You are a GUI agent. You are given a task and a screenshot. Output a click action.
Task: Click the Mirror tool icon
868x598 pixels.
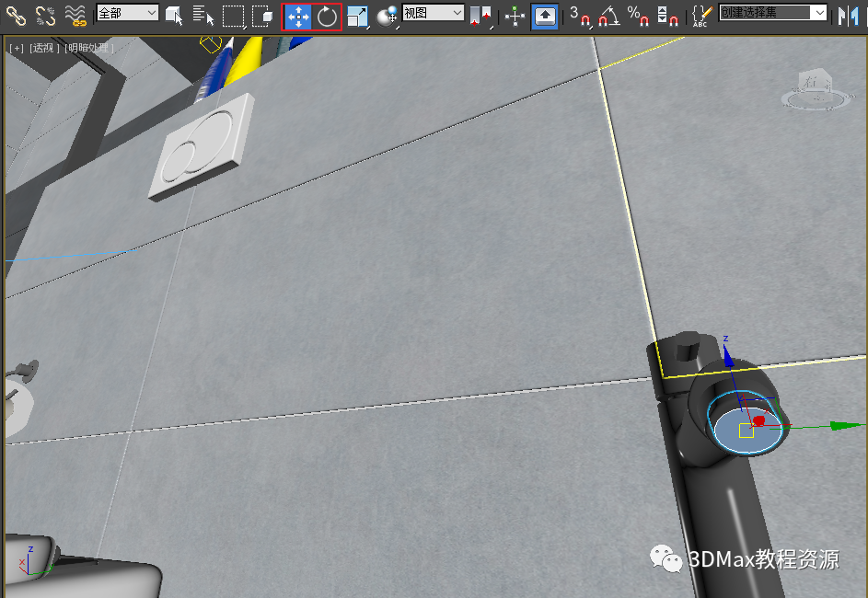tap(848, 16)
